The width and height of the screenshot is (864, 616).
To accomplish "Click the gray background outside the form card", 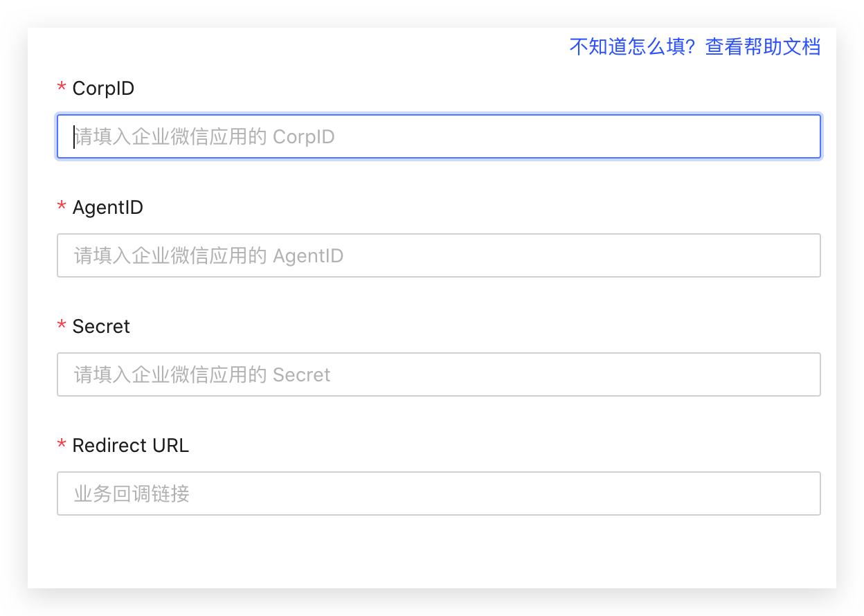I will click(432, 604).
